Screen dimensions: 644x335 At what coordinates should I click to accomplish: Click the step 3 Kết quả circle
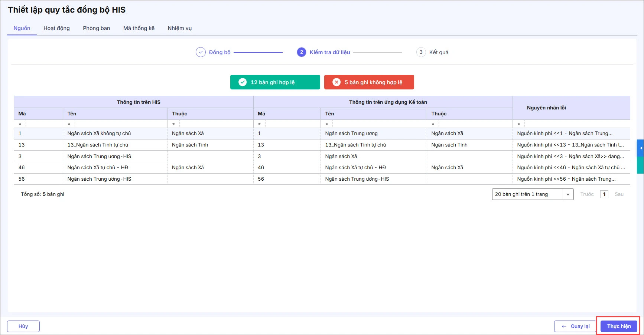(421, 52)
